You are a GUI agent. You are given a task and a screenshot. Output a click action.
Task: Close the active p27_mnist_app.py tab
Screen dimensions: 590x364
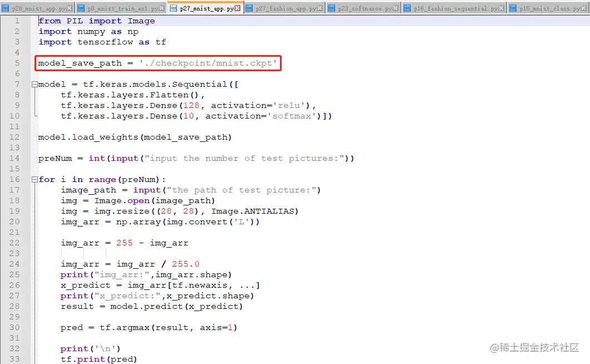pos(238,8)
